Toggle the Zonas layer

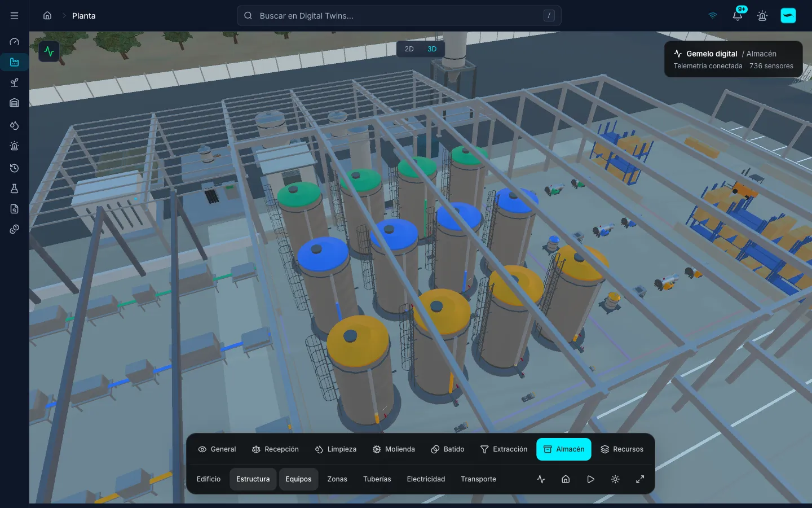click(337, 479)
